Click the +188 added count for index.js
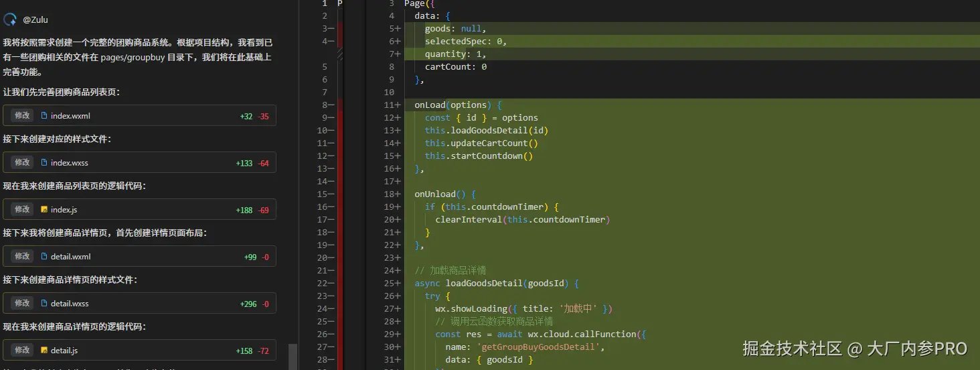This screenshot has height=370, width=980. [244, 210]
